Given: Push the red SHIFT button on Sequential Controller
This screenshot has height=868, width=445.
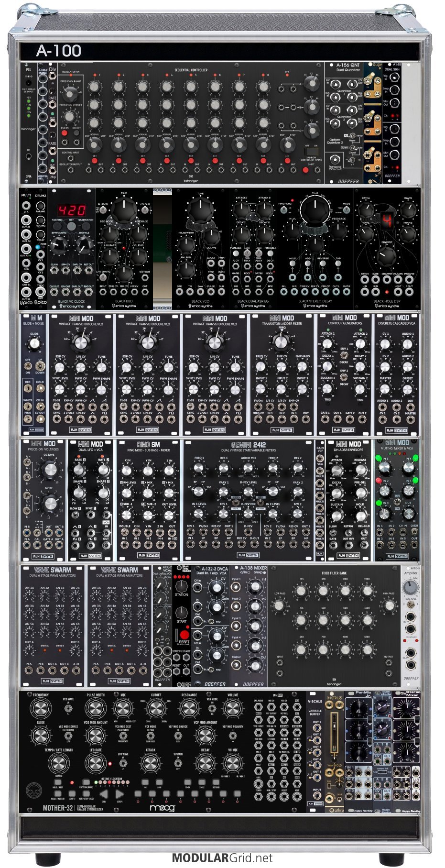Looking at the screenshot, I should point(305,170).
